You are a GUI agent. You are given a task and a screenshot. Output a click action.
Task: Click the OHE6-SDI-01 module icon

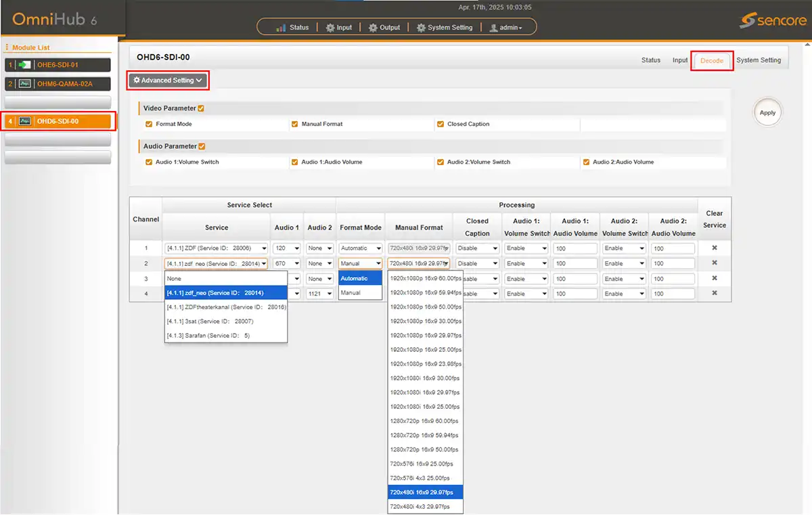pos(25,65)
